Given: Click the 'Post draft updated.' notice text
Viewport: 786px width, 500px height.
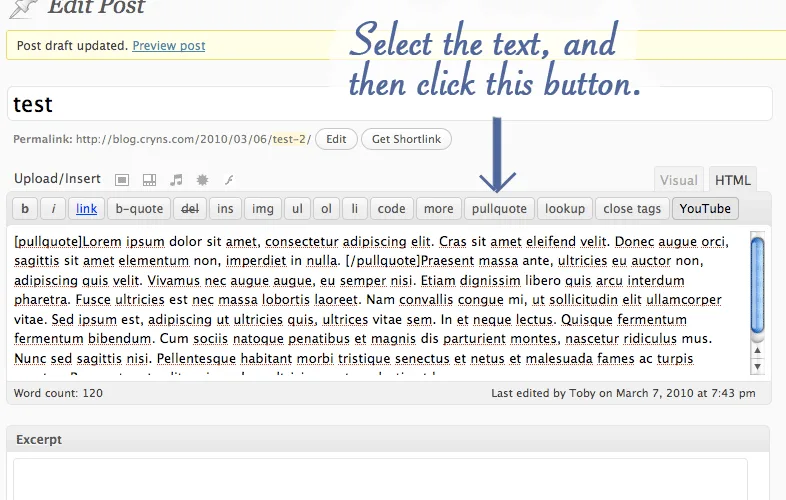Looking at the screenshot, I should click(73, 46).
